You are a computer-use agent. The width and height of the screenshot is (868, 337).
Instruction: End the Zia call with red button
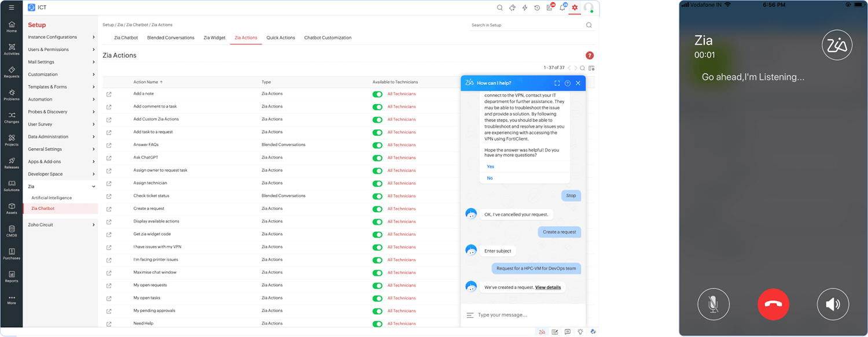pos(773,304)
